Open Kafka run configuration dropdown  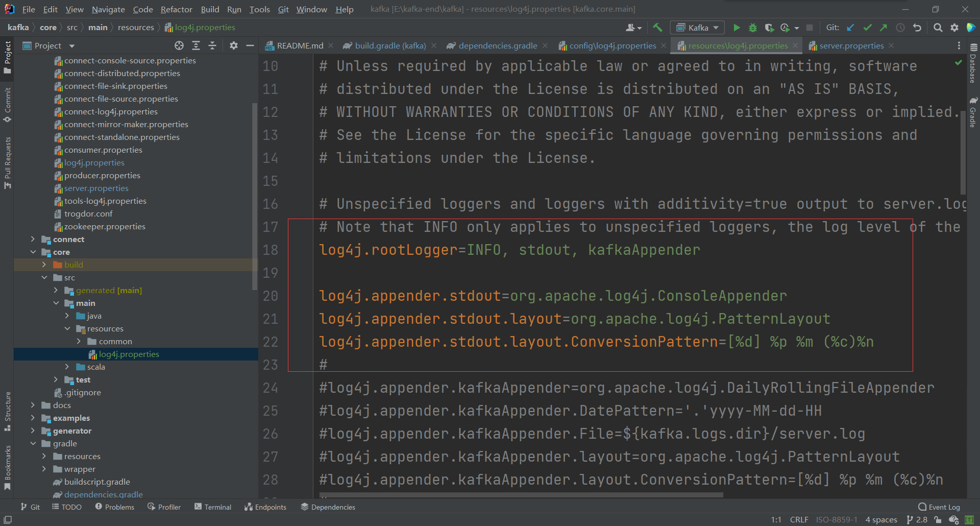[697, 28]
